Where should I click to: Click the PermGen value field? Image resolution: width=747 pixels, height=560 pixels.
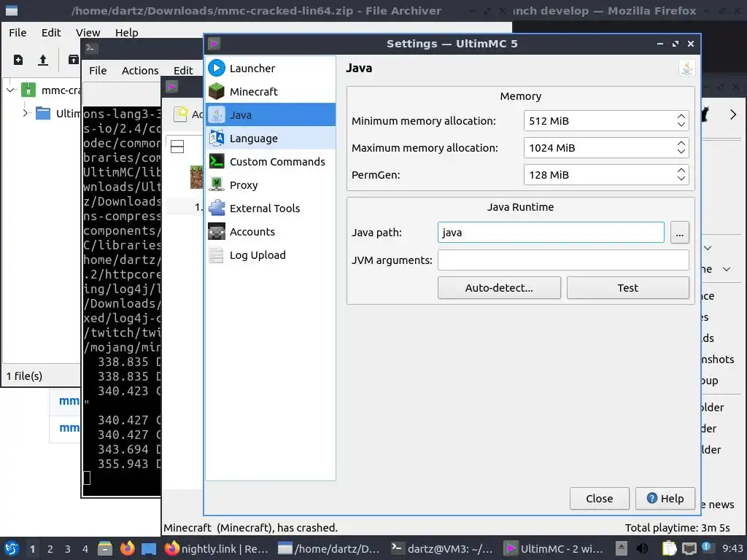(x=606, y=175)
